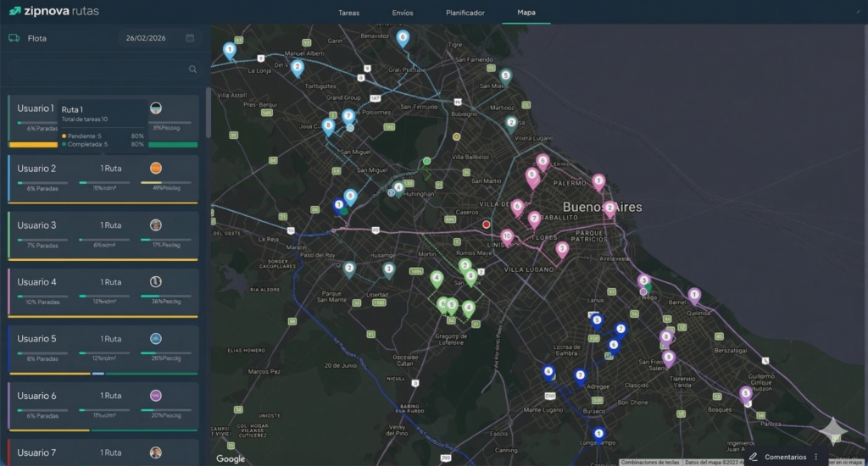Image resolution: width=868 pixels, height=466 pixels.
Task: Click dark blue marker 1 near Longchamps
Action: 598,435
